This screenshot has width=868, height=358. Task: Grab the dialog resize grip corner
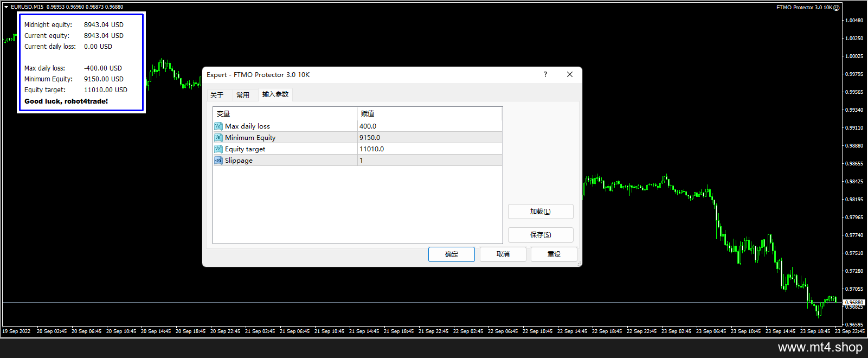[579, 264]
